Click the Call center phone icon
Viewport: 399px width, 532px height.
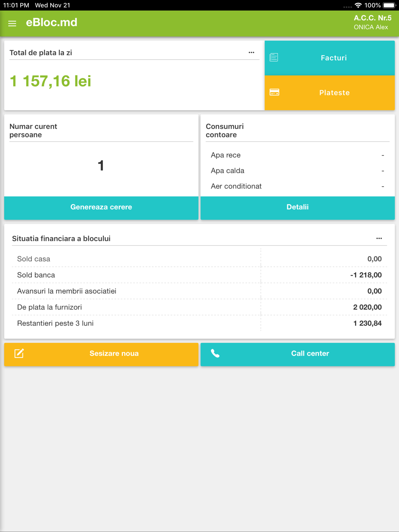[x=215, y=353]
